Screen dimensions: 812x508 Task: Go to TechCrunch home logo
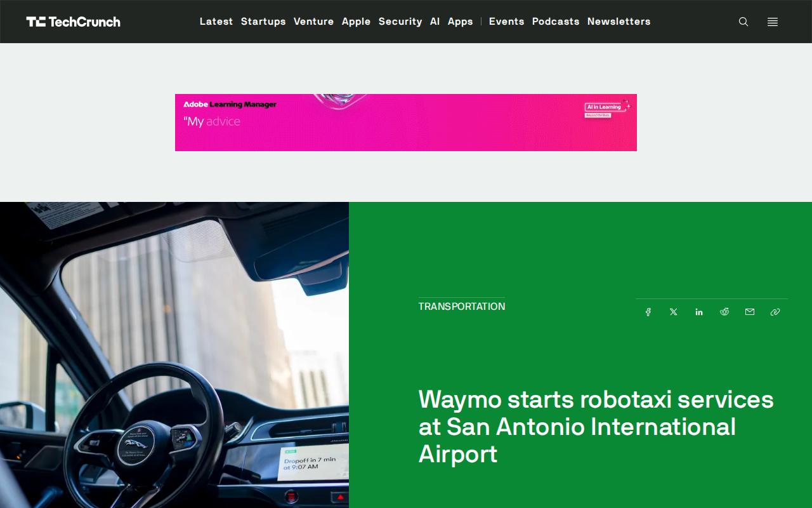(x=73, y=22)
